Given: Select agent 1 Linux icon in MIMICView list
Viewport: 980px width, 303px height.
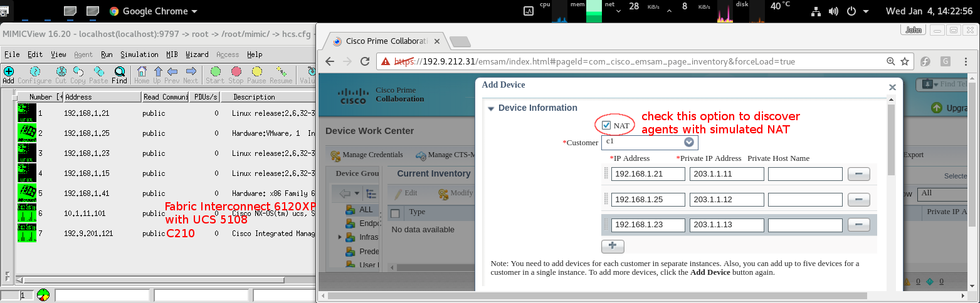Looking at the screenshot, I should (27, 113).
